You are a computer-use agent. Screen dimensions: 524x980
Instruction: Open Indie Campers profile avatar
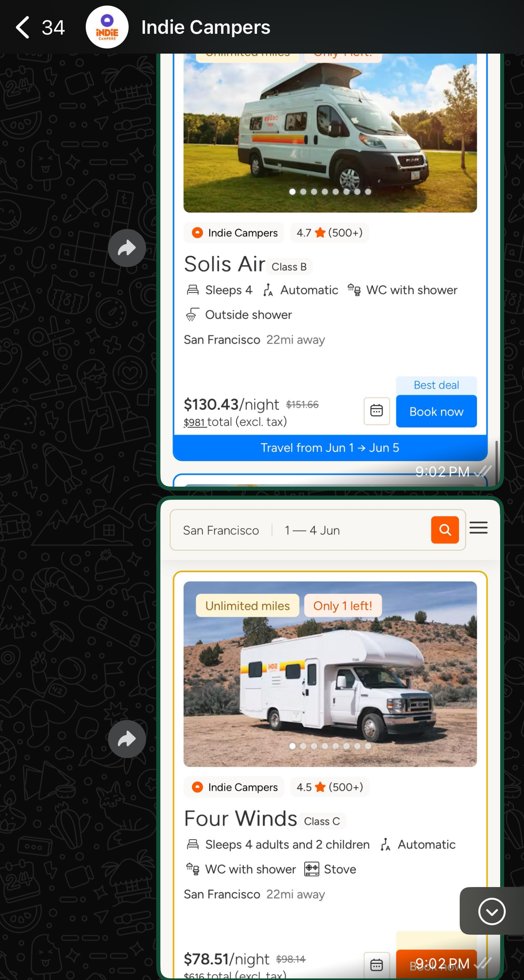click(x=107, y=27)
